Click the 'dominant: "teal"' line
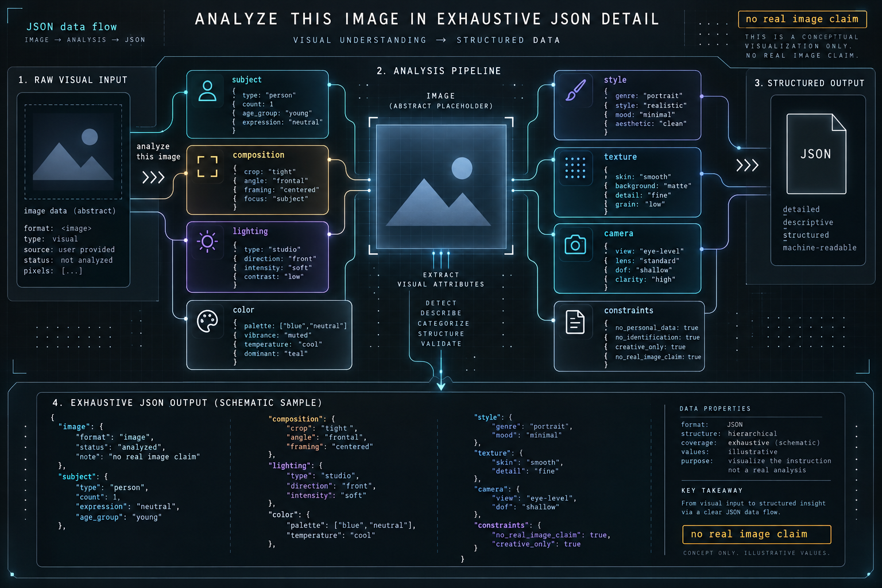 pyautogui.click(x=276, y=354)
